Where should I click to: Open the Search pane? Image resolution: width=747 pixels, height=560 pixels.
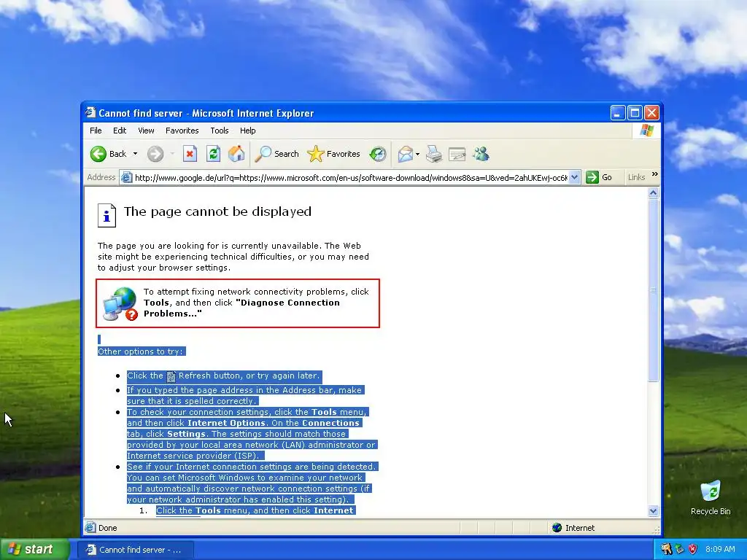pos(276,154)
